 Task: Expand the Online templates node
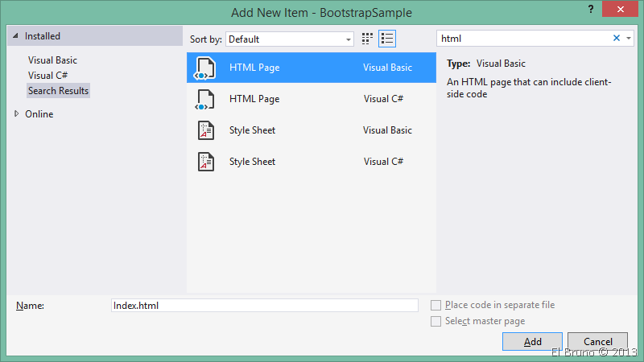(x=15, y=114)
